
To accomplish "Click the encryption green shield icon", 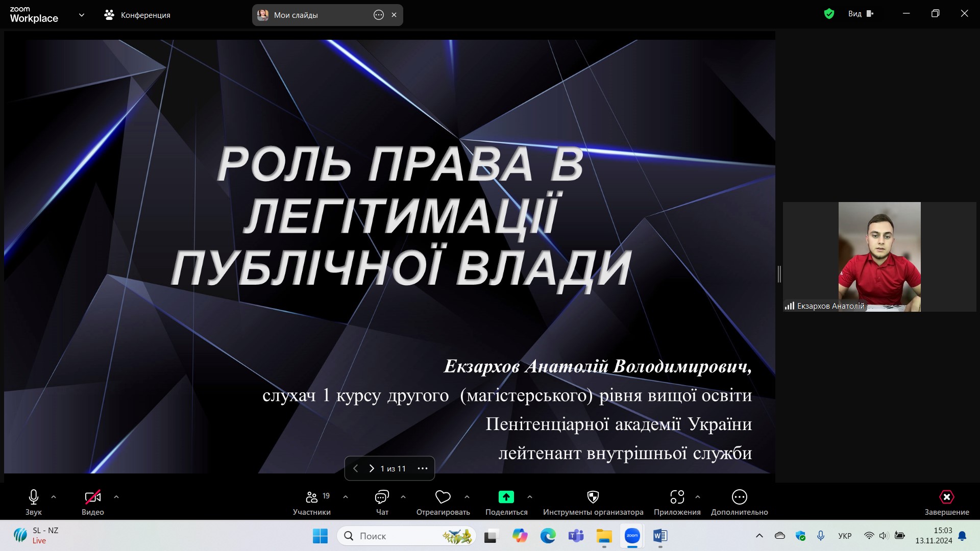I will 829,14.
